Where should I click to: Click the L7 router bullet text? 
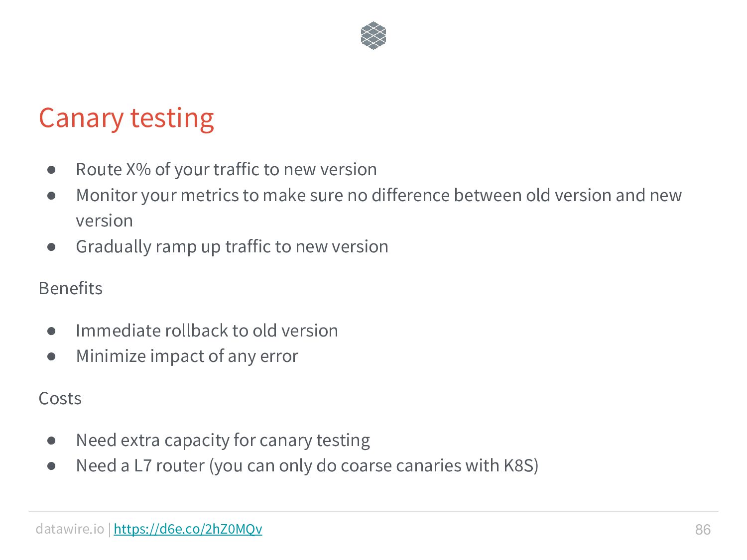click(x=307, y=466)
